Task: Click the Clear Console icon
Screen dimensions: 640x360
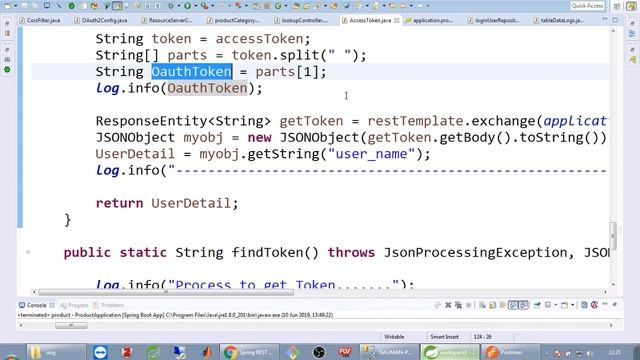Action: [482, 305]
